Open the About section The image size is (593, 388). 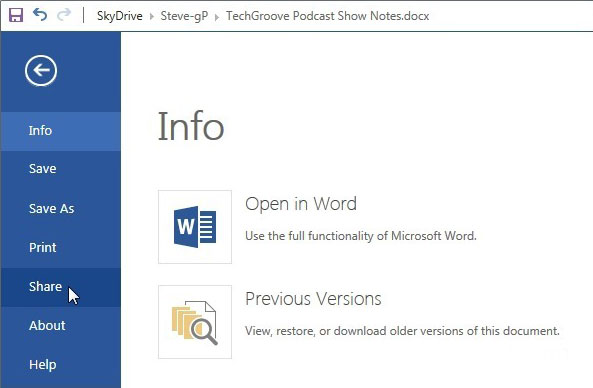61,326
